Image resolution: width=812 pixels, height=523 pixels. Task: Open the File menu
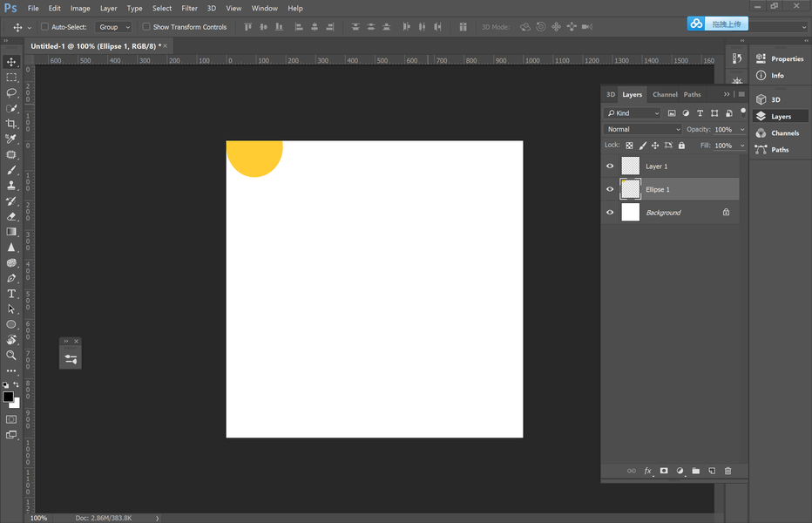[x=33, y=9]
